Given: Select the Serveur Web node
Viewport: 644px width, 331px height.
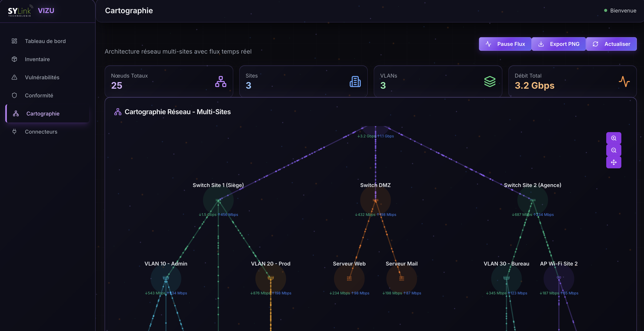Looking at the screenshot, I should pyautogui.click(x=349, y=278).
